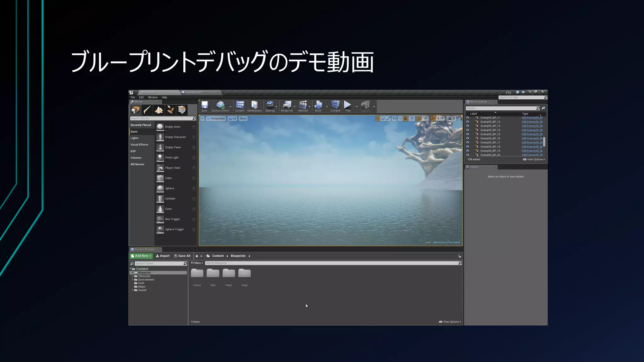Toggle world/local coordinate globe icon
The width and height of the screenshot is (644, 362).
(394, 118)
